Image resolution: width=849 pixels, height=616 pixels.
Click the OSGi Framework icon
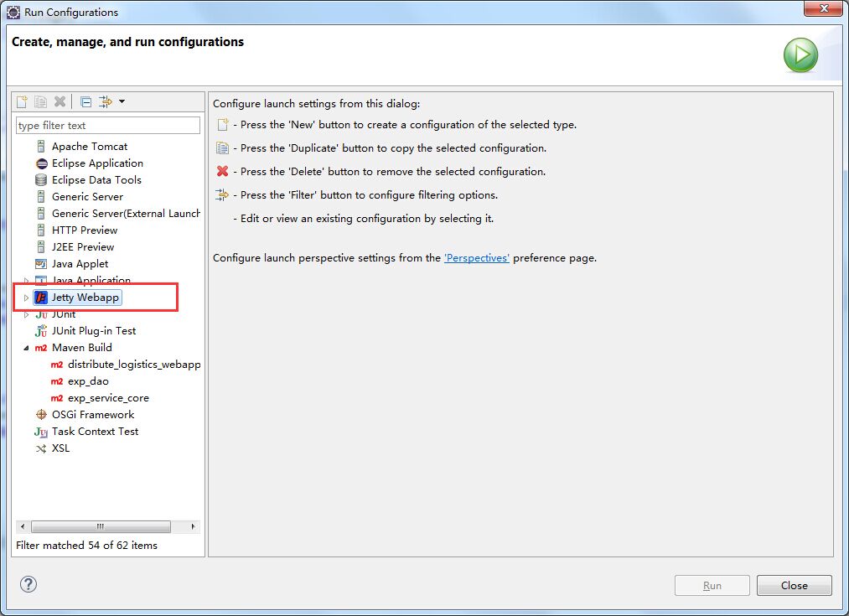pyautogui.click(x=41, y=415)
